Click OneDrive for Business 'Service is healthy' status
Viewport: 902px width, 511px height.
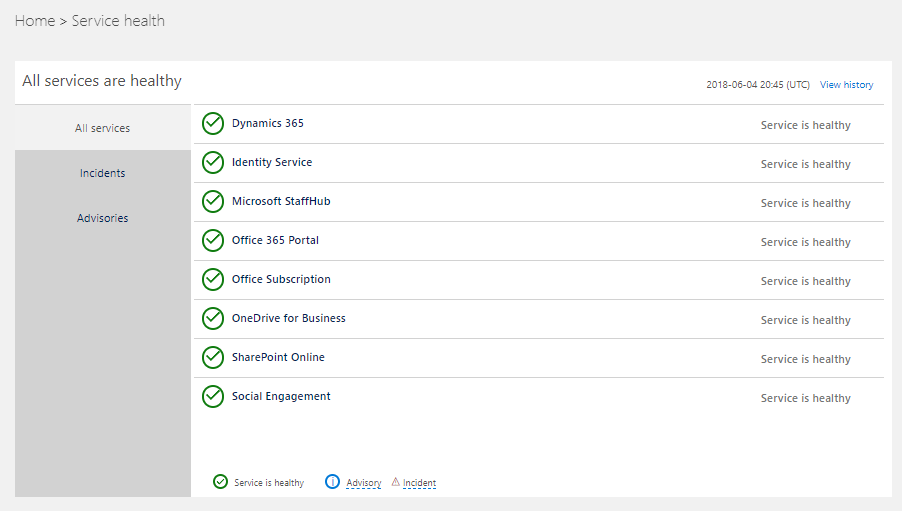point(805,321)
